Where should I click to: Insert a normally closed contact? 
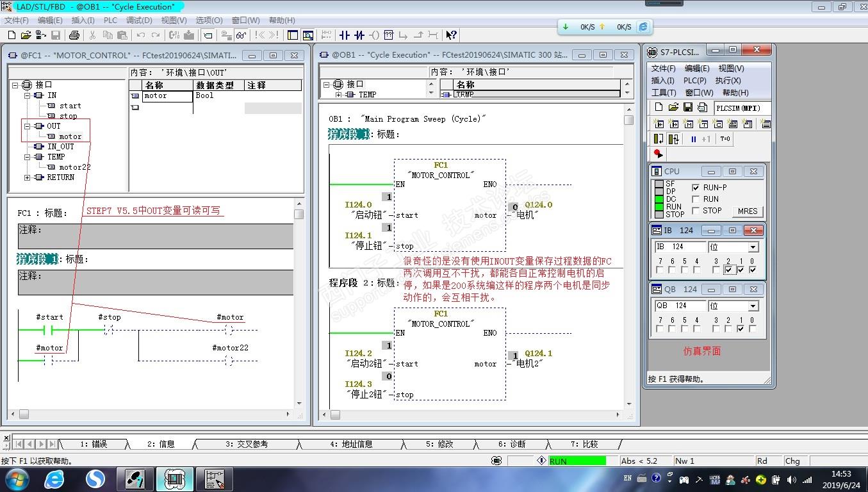click(x=359, y=35)
